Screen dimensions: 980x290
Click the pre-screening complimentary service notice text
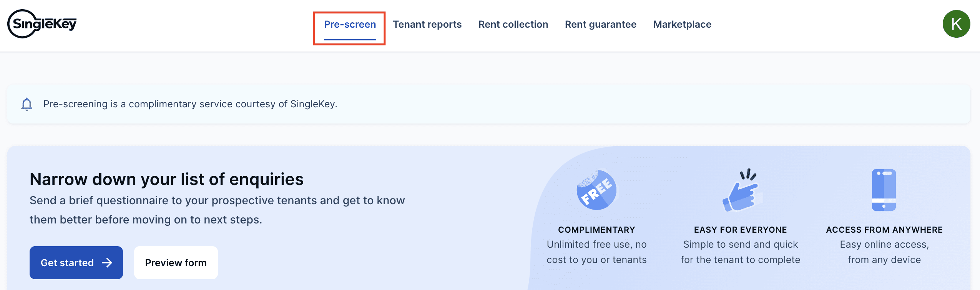point(190,104)
